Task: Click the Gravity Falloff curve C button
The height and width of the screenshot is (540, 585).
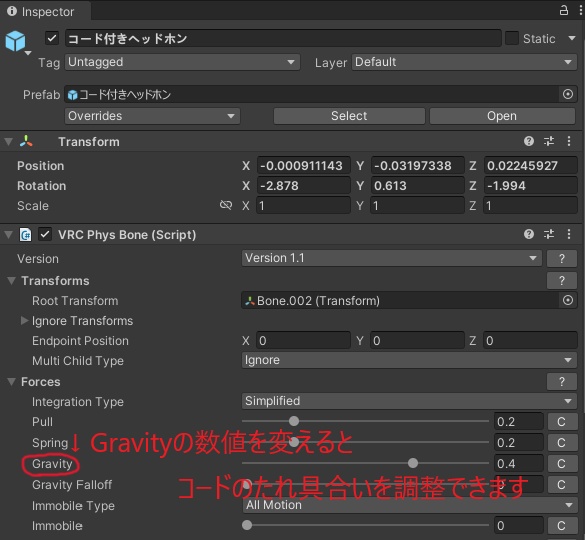Action: point(561,484)
